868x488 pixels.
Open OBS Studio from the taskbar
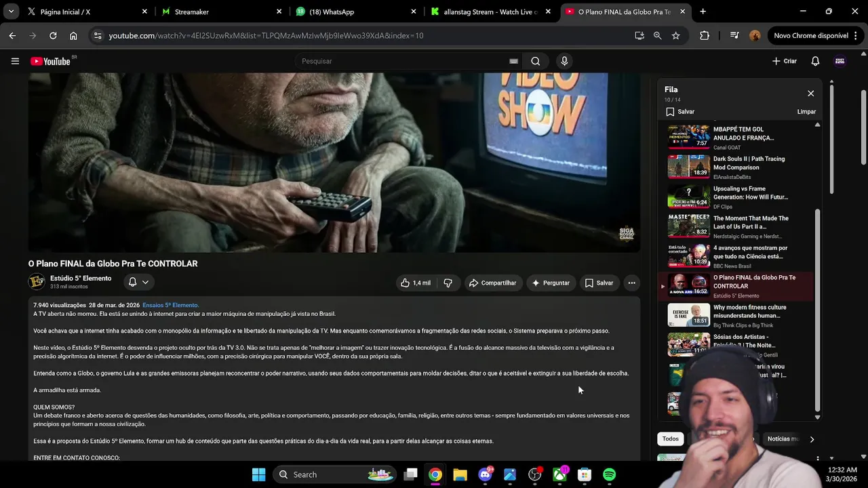(x=534, y=474)
